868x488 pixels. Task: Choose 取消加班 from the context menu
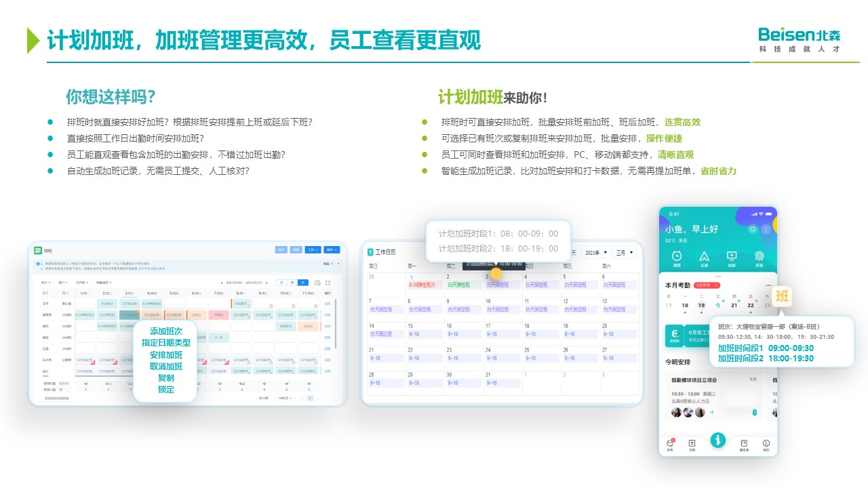166,367
